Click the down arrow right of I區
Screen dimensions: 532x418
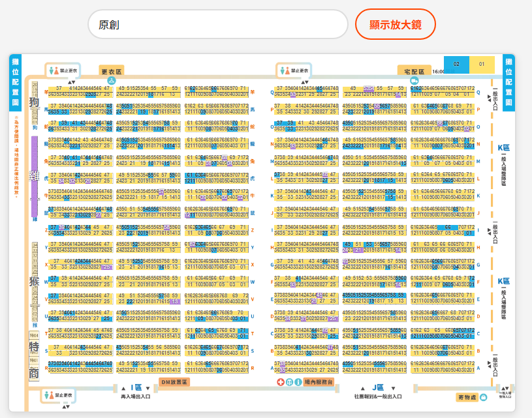pos(148,388)
